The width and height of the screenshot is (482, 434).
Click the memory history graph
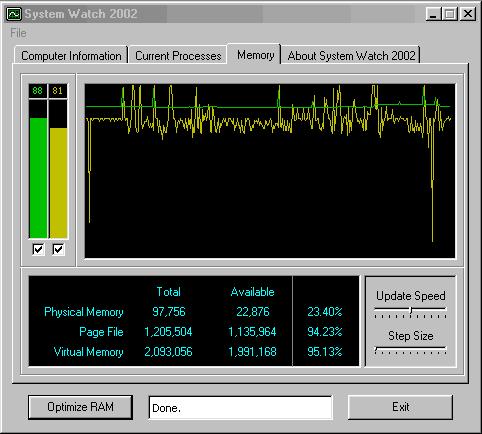pyautogui.click(x=270, y=171)
